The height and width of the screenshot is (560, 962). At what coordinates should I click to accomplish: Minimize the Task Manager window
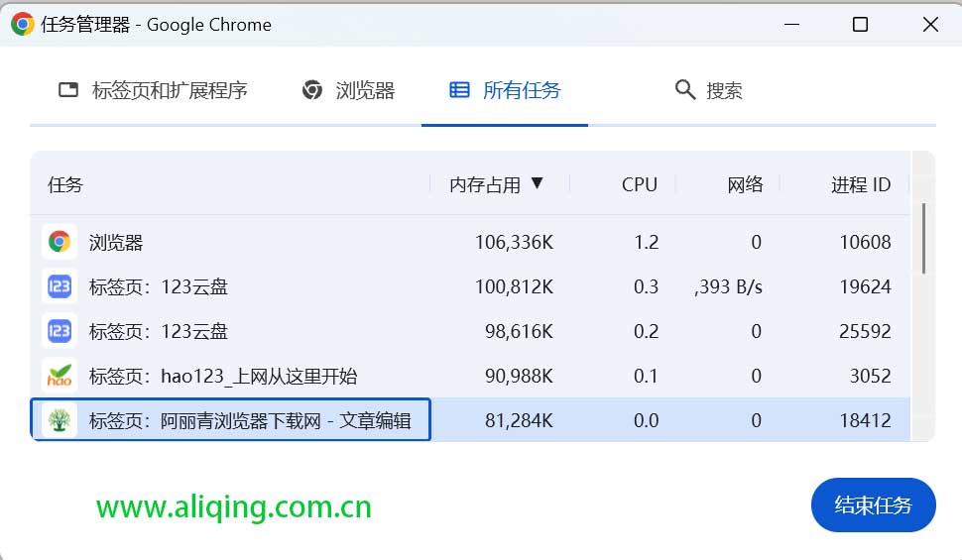click(x=792, y=25)
